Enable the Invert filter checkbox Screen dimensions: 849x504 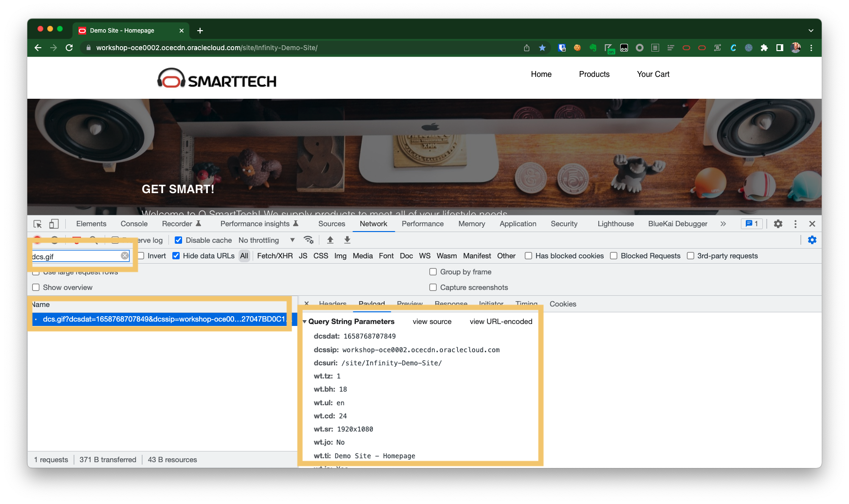[x=141, y=256]
